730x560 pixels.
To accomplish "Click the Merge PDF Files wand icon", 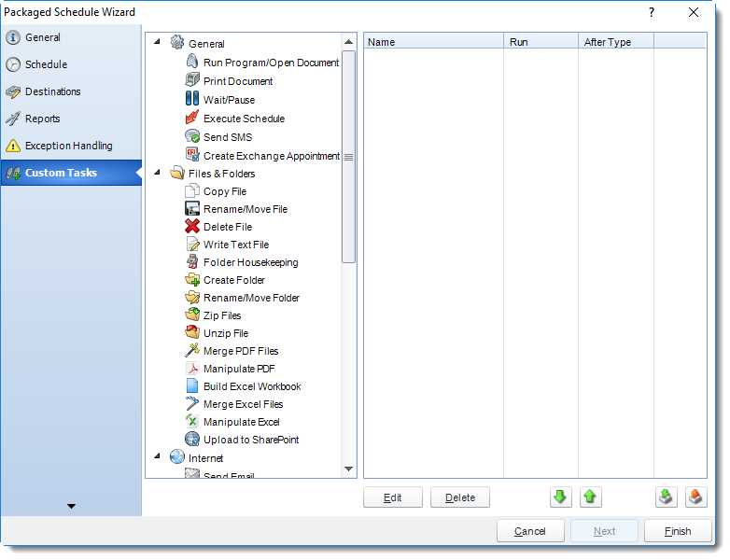I will tap(192, 350).
